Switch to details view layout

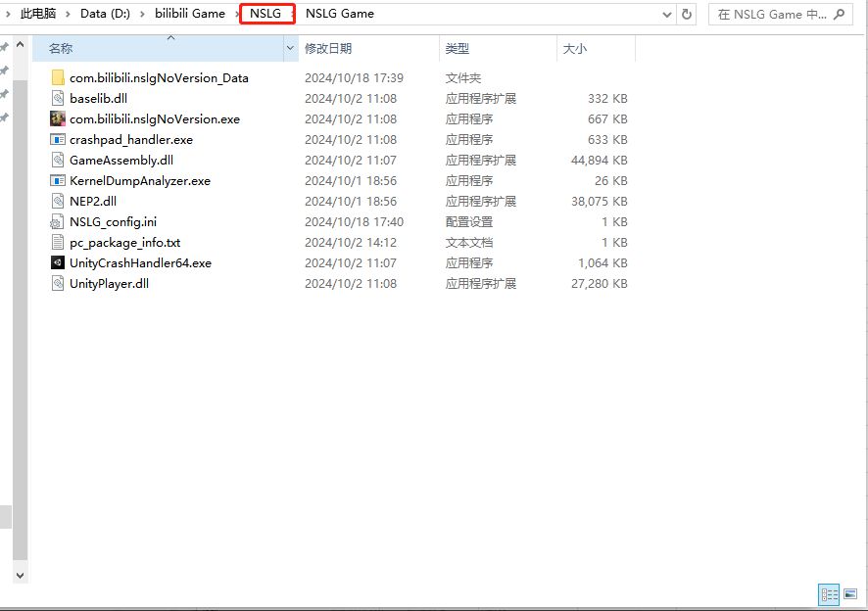pos(829,595)
